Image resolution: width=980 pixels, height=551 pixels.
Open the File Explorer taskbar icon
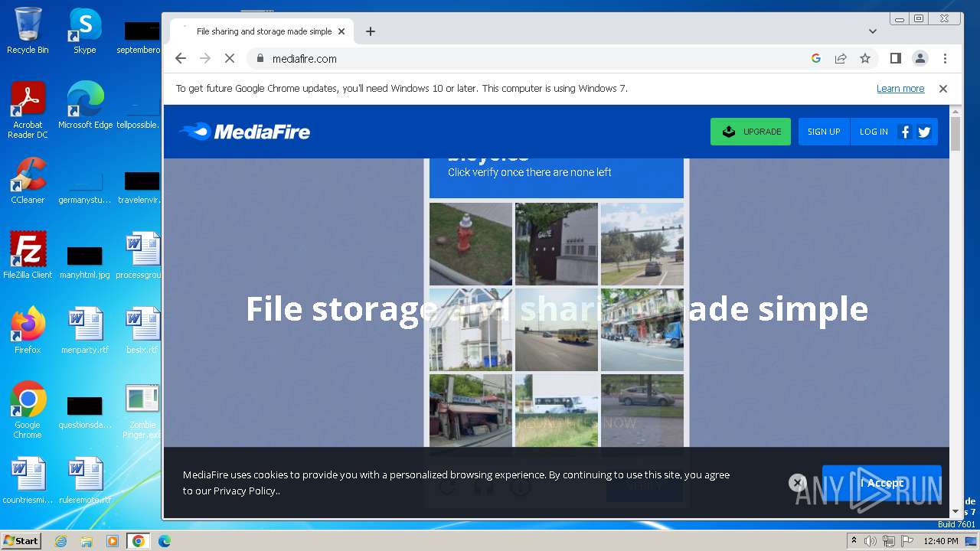87,541
